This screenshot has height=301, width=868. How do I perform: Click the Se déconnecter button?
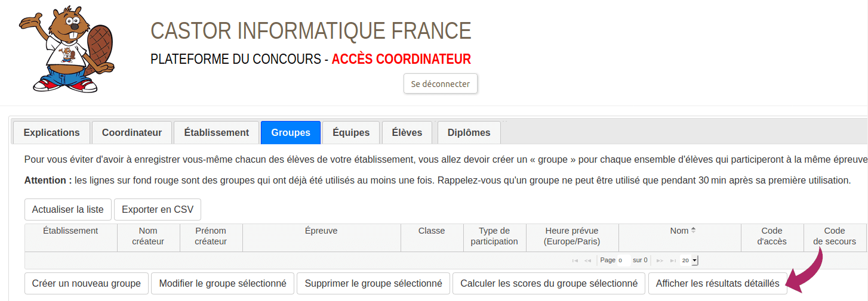coord(441,84)
